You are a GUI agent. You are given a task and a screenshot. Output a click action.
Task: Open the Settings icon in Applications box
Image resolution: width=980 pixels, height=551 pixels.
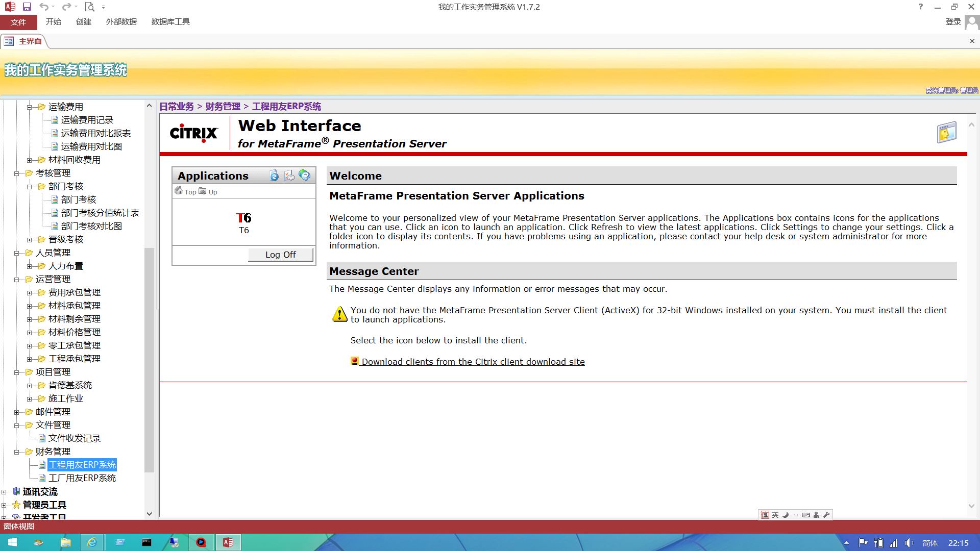[x=289, y=176]
